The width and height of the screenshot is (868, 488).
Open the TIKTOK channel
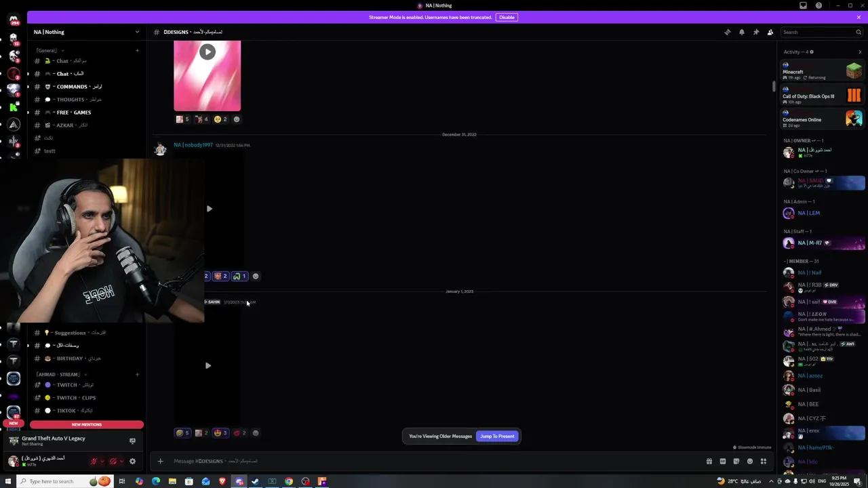click(x=86, y=411)
